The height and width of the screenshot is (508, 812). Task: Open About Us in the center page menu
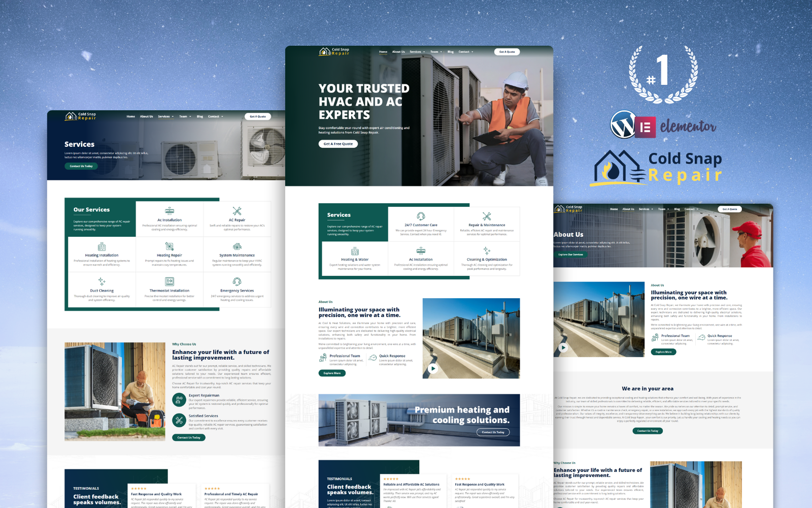tap(398, 52)
